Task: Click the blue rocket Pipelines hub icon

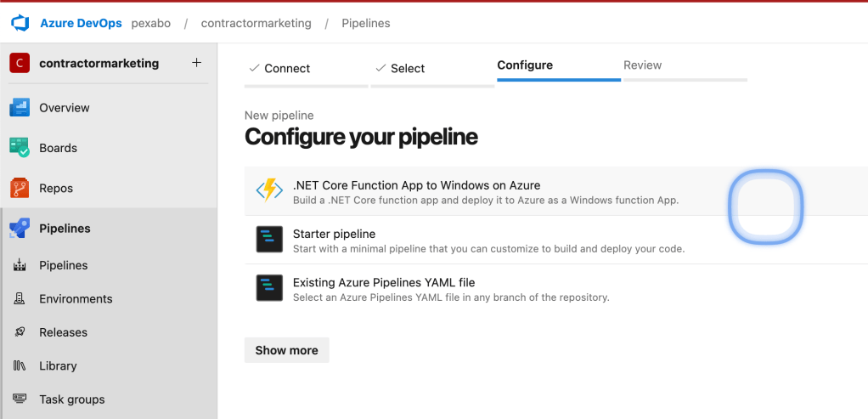Action: point(20,229)
